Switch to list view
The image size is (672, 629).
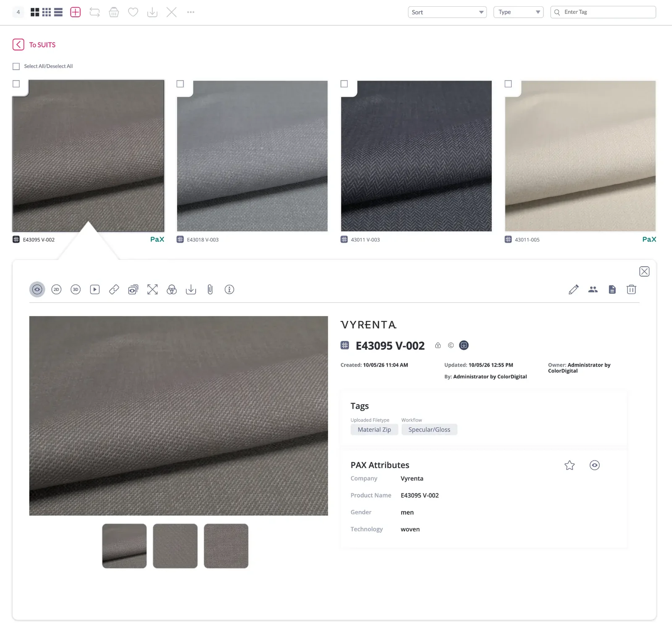tap(58, 12)
